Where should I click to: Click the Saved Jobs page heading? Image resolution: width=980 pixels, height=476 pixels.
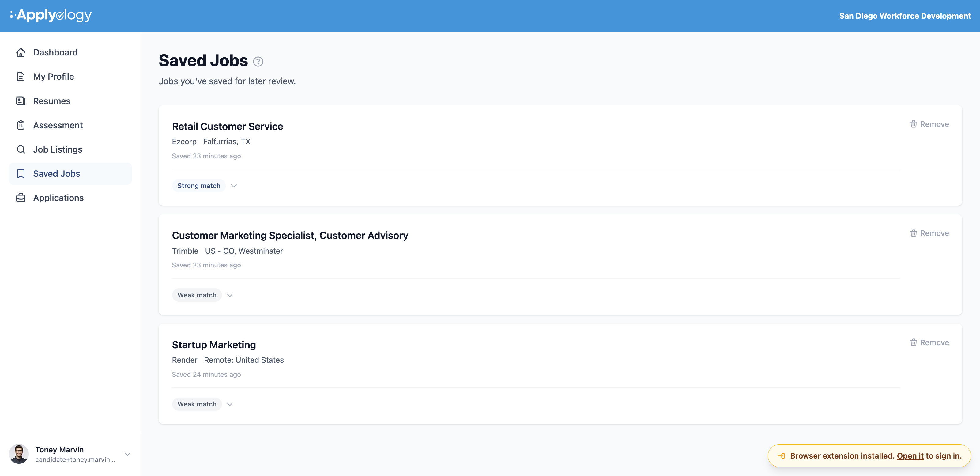(x=203, y=61)
